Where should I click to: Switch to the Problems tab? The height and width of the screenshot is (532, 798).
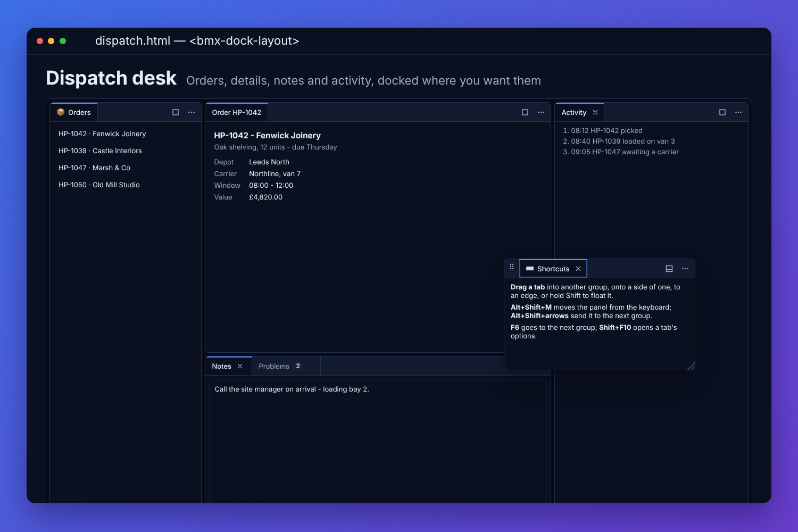pos(286,366)
